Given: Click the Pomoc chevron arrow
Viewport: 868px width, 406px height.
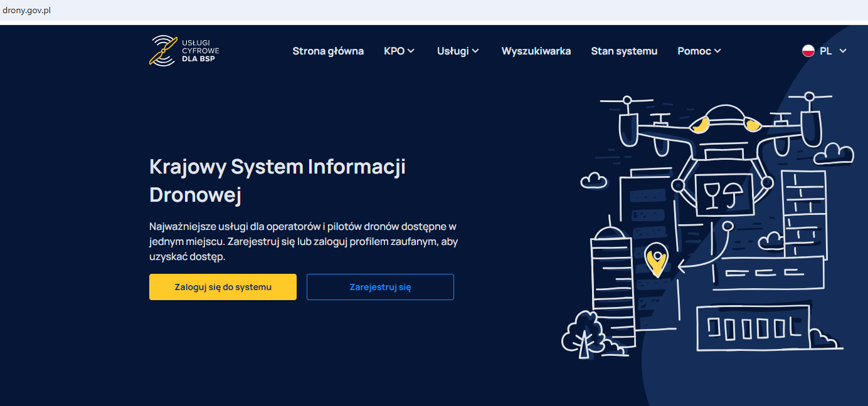Looking at the screenshot, I should tap(717, 51).
